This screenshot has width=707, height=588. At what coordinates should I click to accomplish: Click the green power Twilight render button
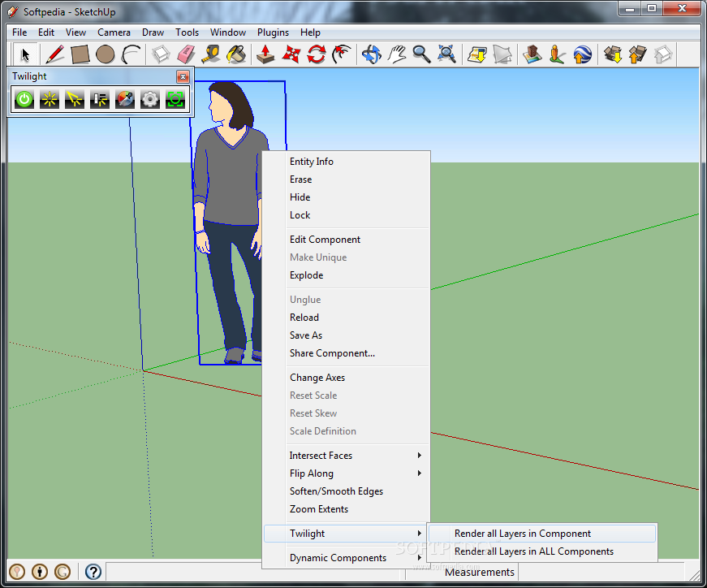(x=24, y=99)
